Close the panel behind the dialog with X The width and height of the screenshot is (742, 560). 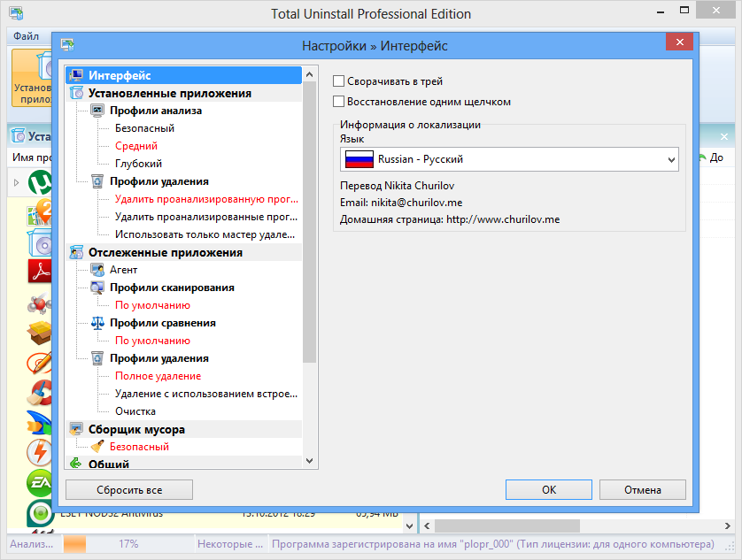coord(723,137)
